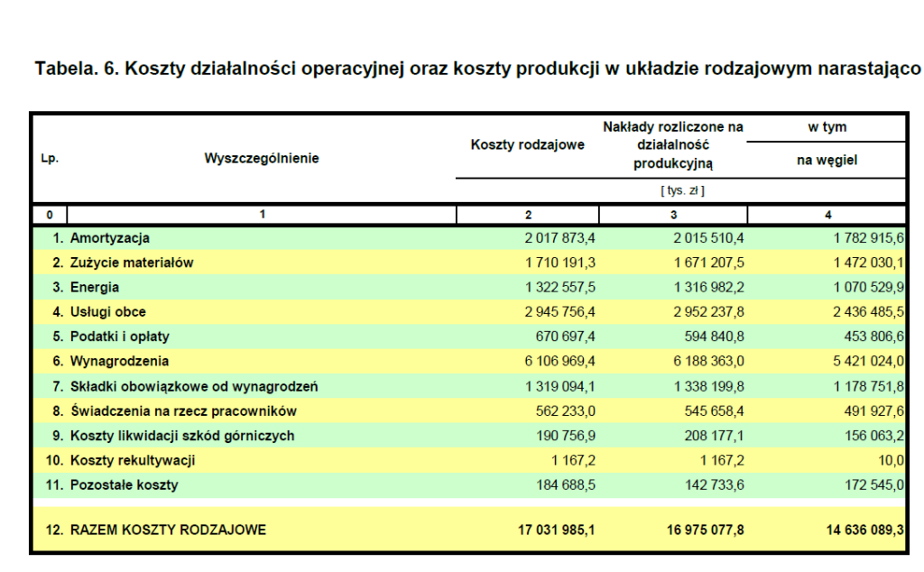Click the value 6 188 363,0
This screenshot has height=572, width=924.
tap(708, 361)
